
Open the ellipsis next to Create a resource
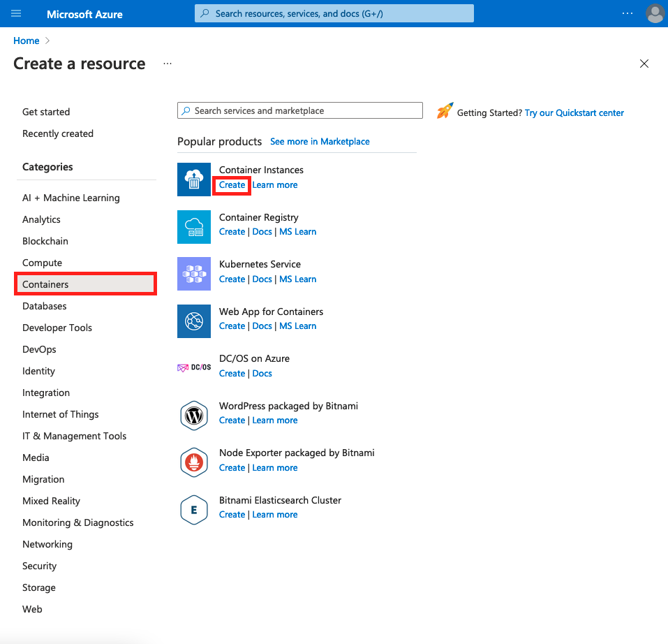(168, 64)
